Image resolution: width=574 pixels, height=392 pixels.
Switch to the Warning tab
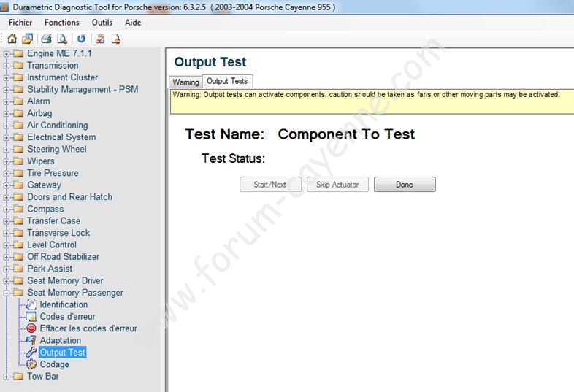point(185,82)
